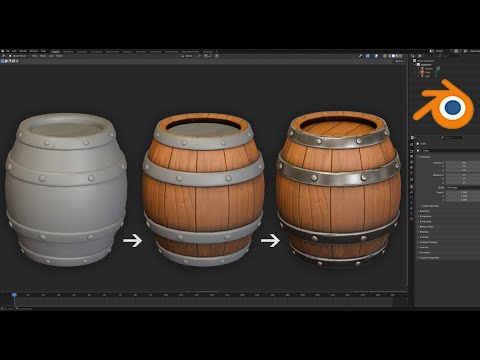This screenshot has height=360, width=480.
Task: Open the Render properties tab icon
Action: (411, 151)
